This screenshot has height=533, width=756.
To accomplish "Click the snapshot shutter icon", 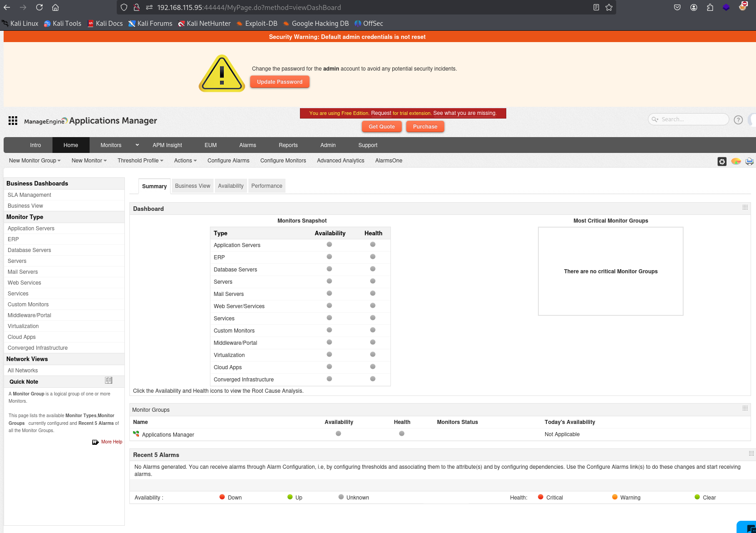I will click(722, 162).
